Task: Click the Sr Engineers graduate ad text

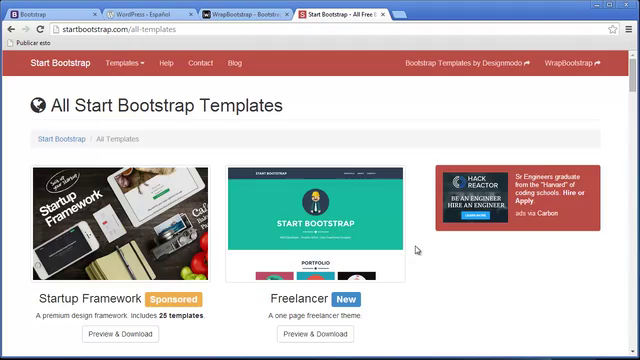Action: point(549,189)
